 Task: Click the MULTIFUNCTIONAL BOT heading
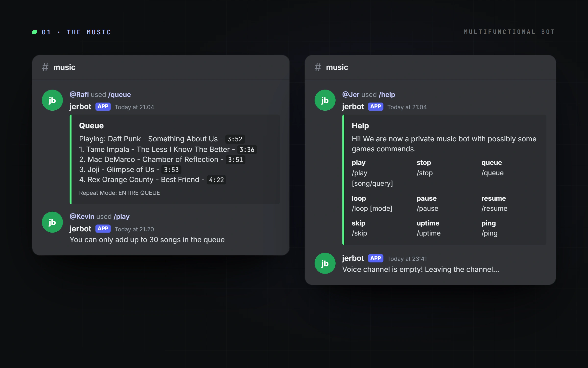tap(509, 32)
